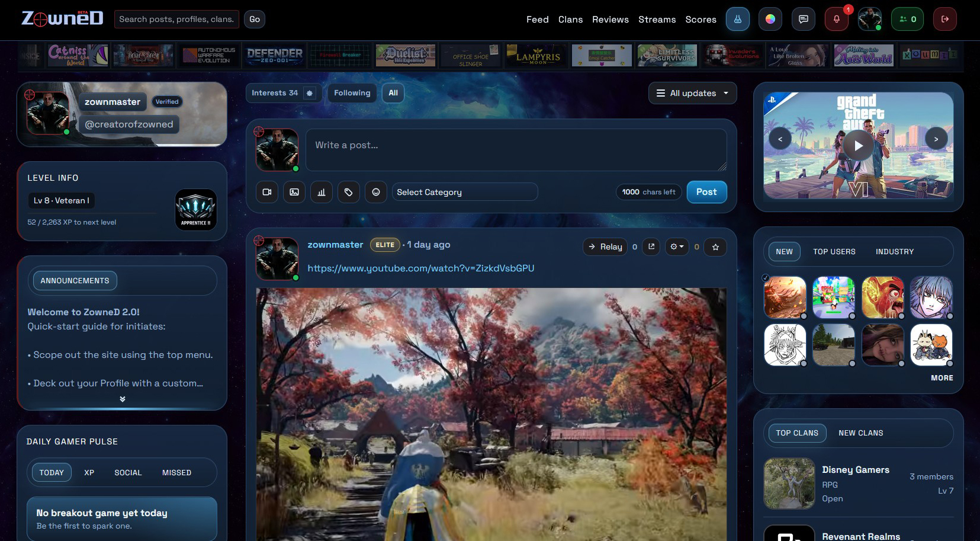Open the emoji picker for the post
Viewport: 980px width, 541px height.
(x=376, y=192)
